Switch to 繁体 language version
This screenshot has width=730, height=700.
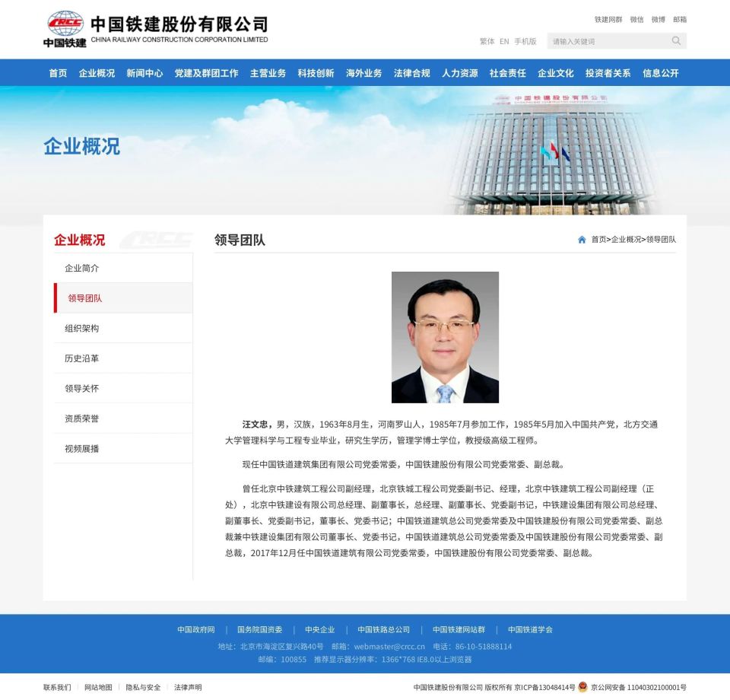pos(487,41)
